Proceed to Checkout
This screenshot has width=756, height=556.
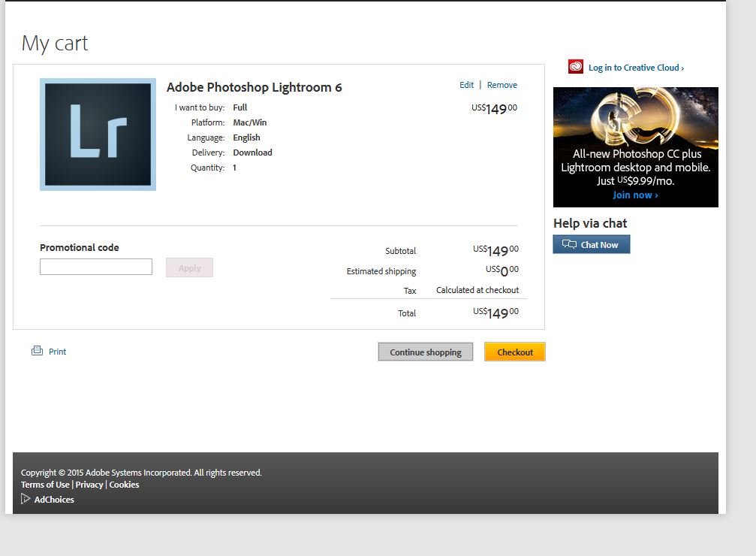(x=515, y=352)
